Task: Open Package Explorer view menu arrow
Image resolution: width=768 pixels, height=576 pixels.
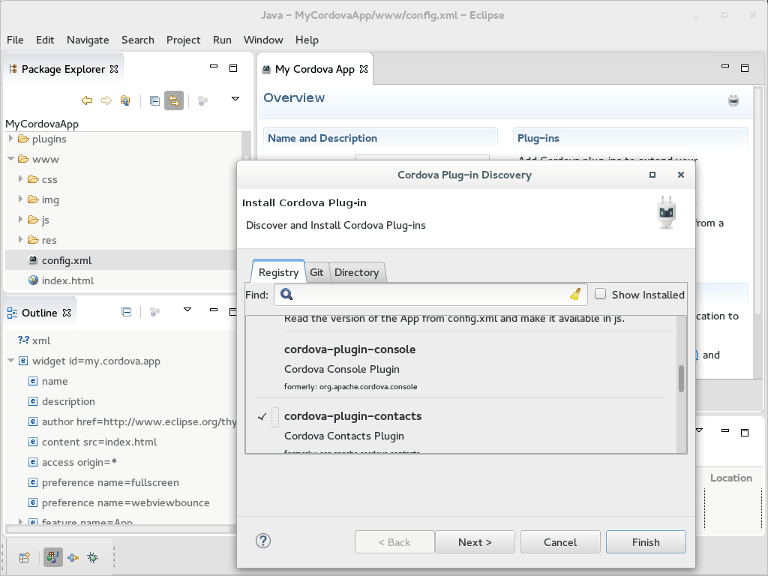Action: click(x=235, y=99)
